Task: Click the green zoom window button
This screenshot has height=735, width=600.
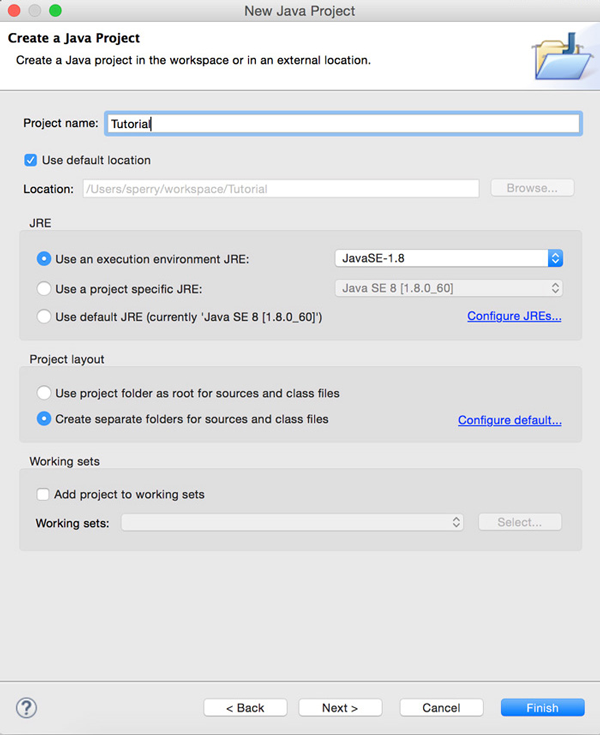Action: 54,11
